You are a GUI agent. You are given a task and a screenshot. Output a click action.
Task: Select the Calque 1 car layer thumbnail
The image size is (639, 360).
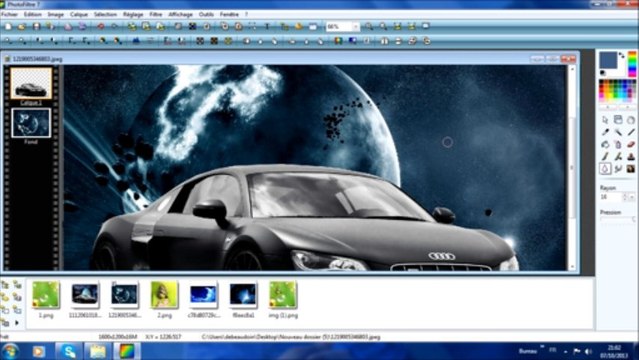(31, 84)
